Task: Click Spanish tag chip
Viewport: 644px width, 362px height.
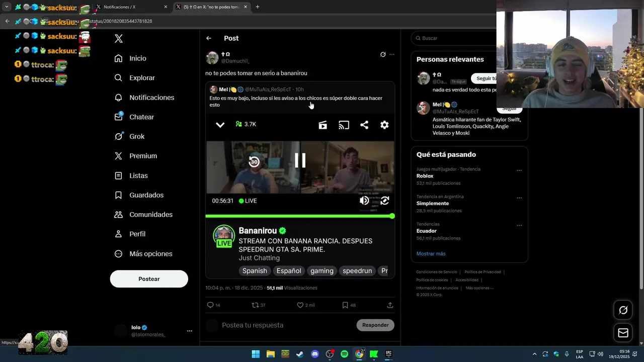Action: pyautogui.click(x=255, y=271)
